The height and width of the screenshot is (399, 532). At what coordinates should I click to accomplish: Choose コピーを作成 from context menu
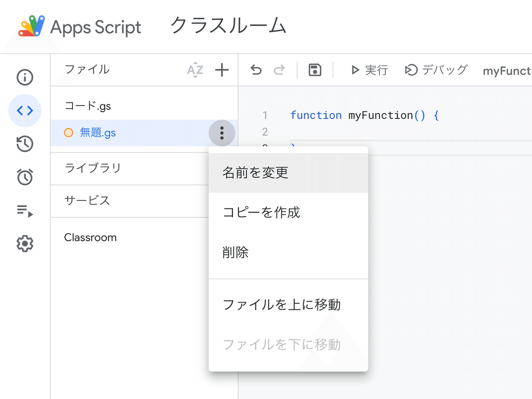[288, 213]
